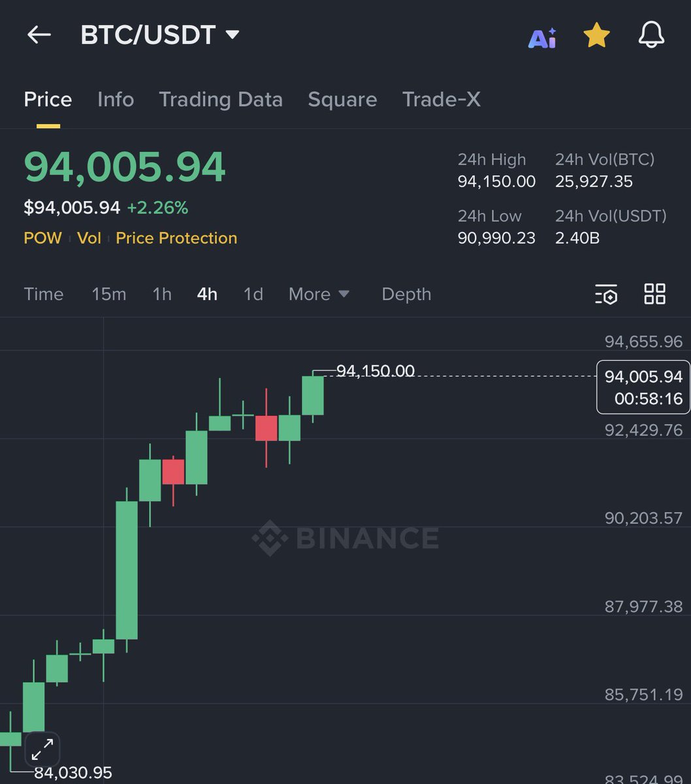This screenshot has height=784, width=691.
Task: Select the Depth view
Action: 406,295
